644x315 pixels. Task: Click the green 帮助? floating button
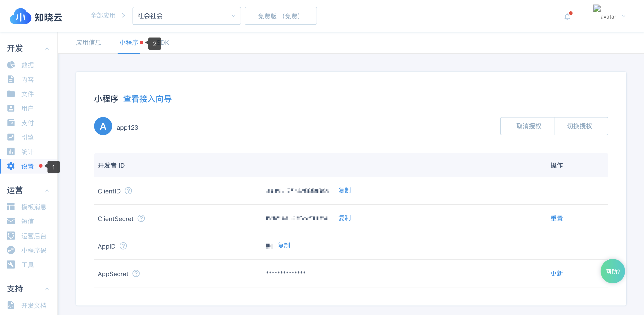613,271
